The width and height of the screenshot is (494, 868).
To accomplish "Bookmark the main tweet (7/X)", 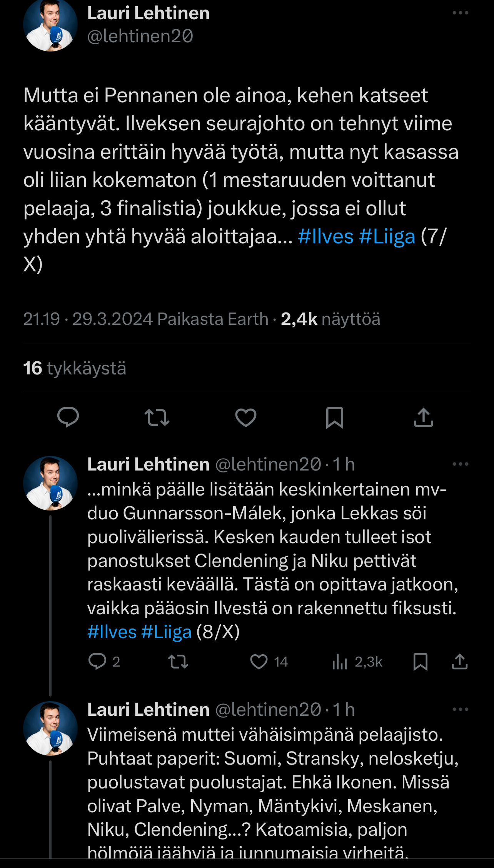I will (334, 417).
